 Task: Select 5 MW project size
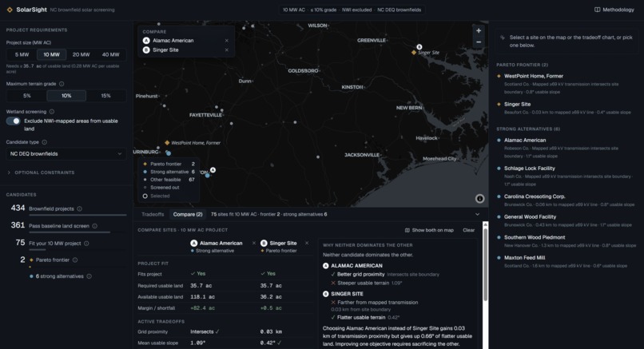pyautogui.click(x=22, y=54)
